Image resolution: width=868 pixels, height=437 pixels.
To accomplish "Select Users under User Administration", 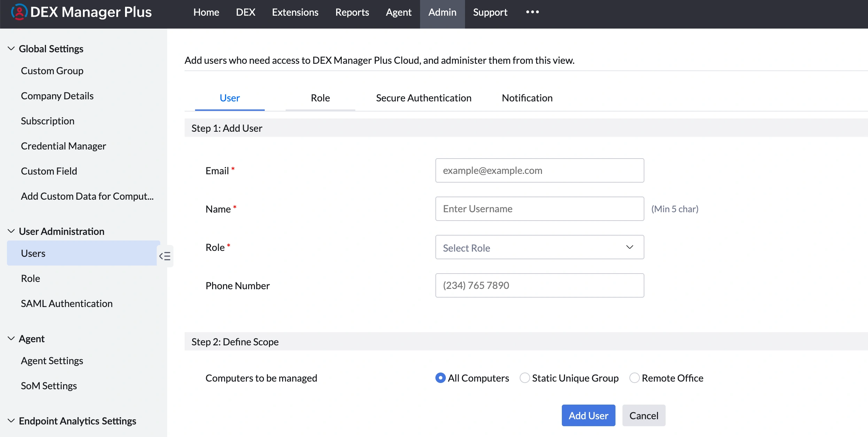I will click(x=82, y=253).
